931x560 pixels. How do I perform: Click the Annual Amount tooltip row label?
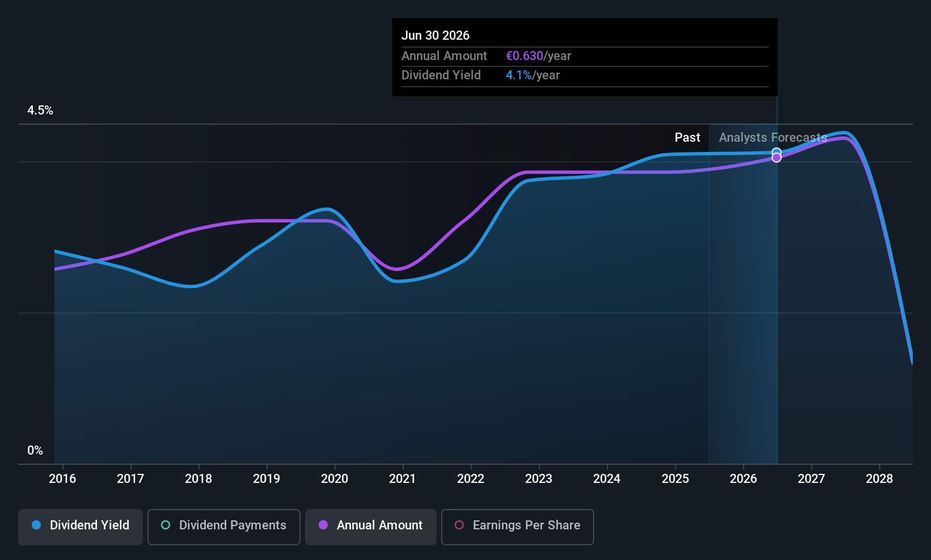444,56
